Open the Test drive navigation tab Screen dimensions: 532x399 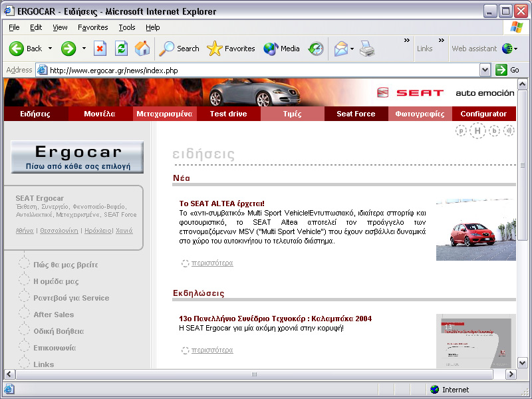click(x=229, y=114)
